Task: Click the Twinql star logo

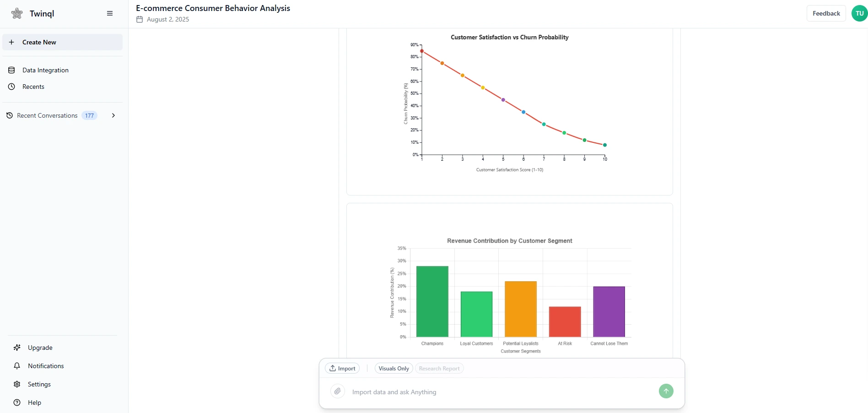Action: pyautogui.click(x=16, y=13)
